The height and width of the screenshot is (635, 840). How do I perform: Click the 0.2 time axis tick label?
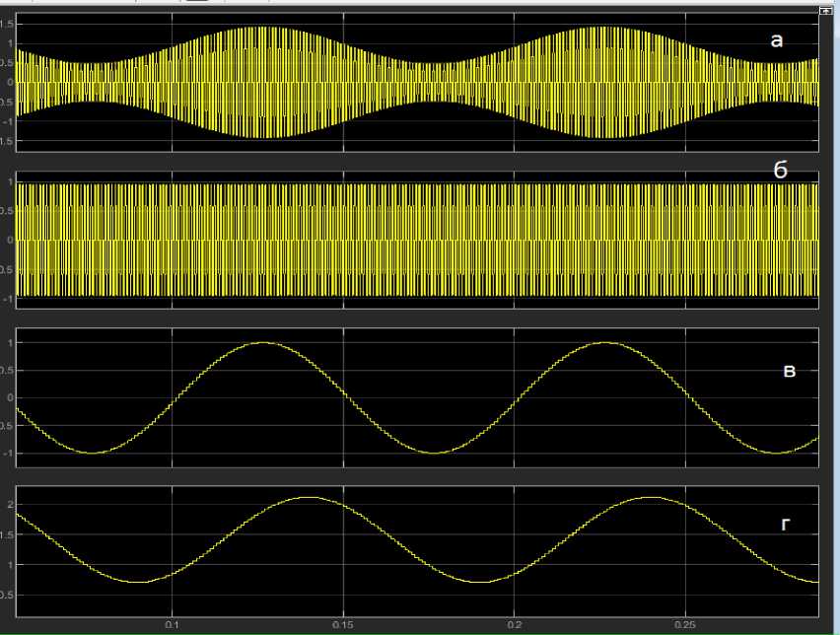pos(515,625)
